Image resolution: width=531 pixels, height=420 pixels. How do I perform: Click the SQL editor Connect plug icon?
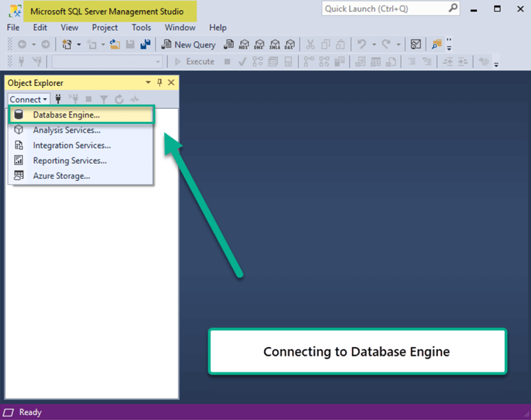pos(22,61)
